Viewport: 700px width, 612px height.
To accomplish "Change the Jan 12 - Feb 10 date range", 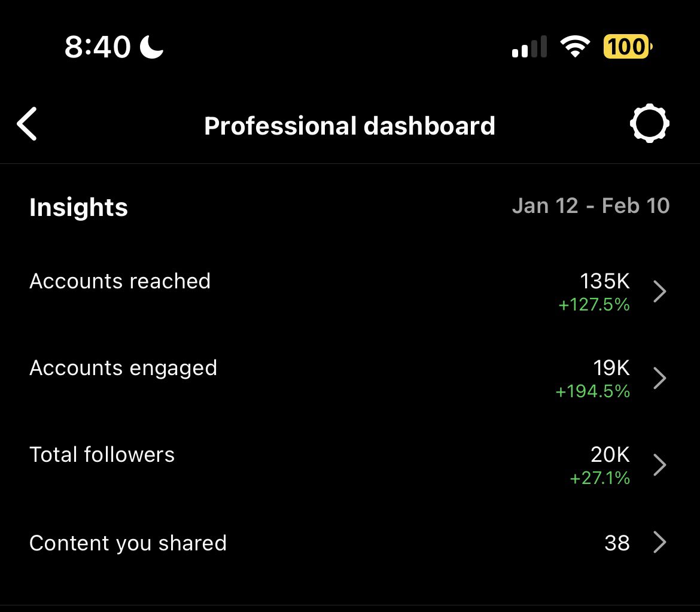I will [591, 206].
